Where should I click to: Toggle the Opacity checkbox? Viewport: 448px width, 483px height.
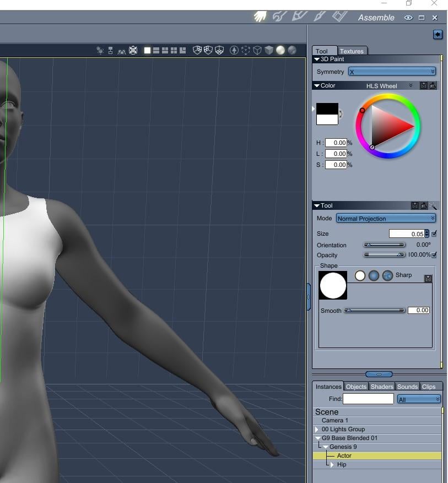click(x=434, y=255)
